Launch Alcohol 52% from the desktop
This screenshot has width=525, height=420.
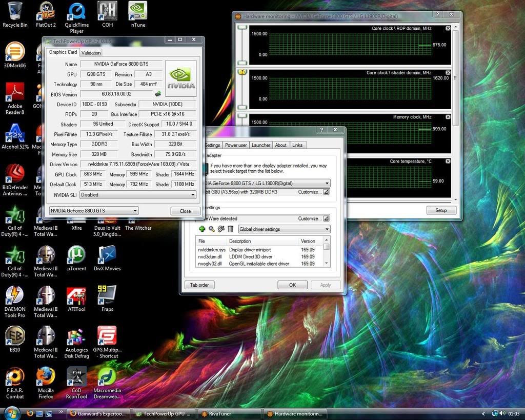click(15, 136)
